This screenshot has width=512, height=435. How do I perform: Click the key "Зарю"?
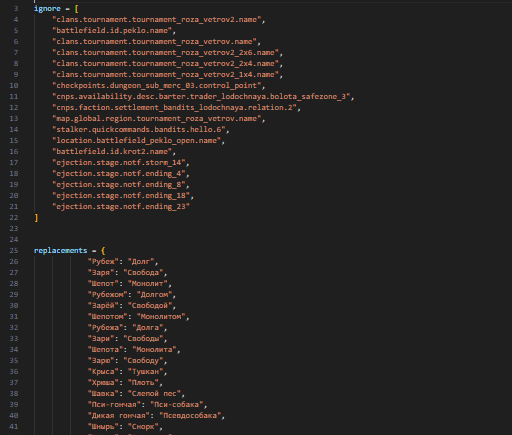[101, 361]
